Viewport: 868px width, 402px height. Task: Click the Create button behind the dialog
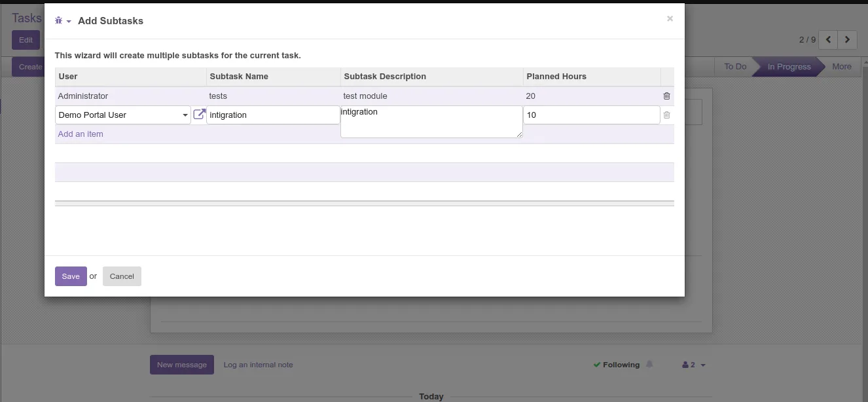[x=29, y=67]
